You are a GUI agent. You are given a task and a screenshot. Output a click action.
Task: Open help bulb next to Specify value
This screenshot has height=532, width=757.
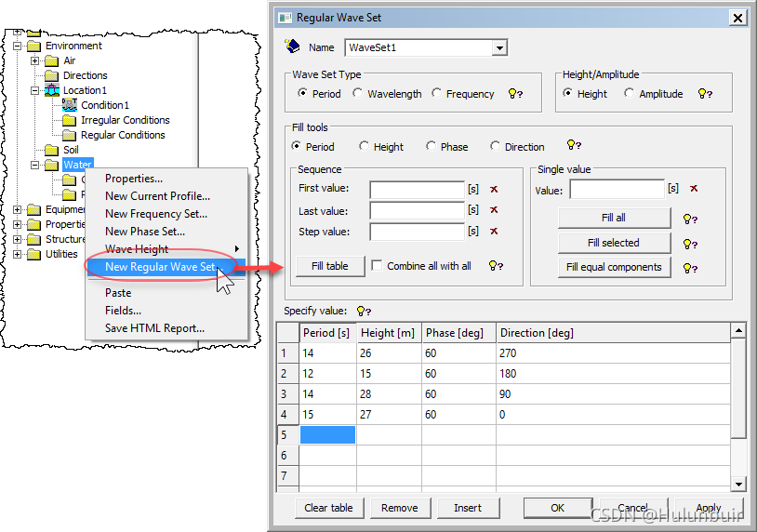[364, 312]
